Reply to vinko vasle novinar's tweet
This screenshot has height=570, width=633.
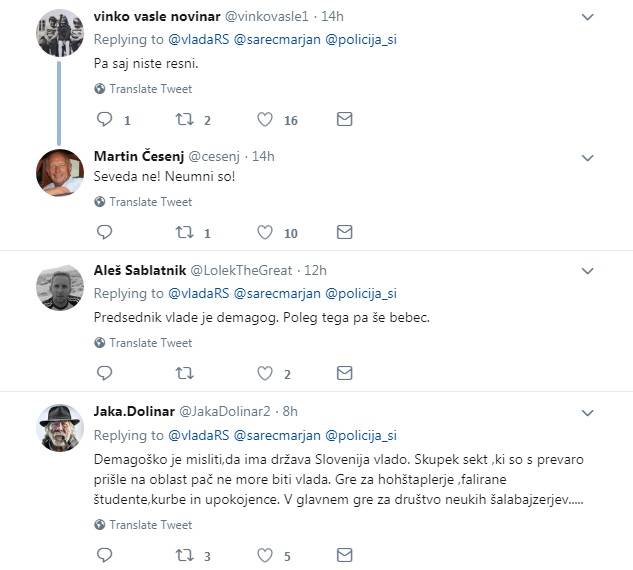pos(105,119)
